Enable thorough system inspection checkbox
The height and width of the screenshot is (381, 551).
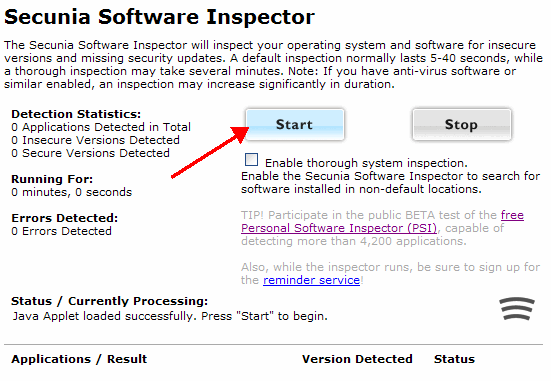pos(251,160)
